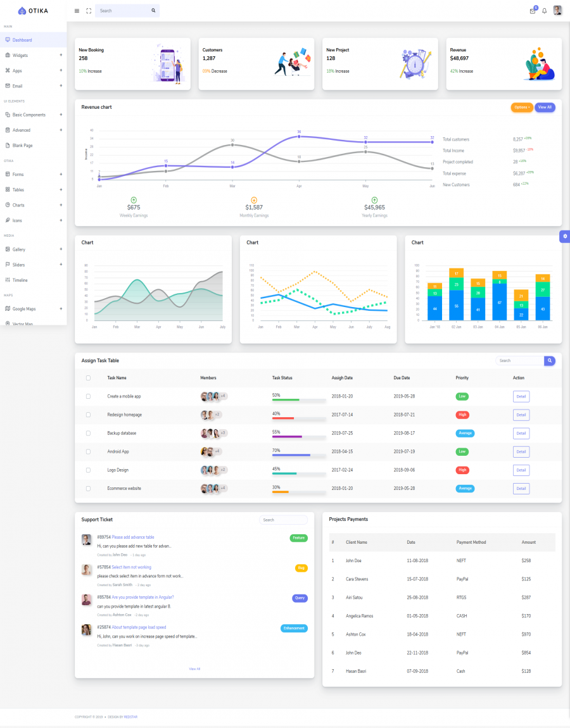Click the hamburger menu icon to collapse the sidebar
Viewport: 570px width, 728px height.
[x=77, y=11]
